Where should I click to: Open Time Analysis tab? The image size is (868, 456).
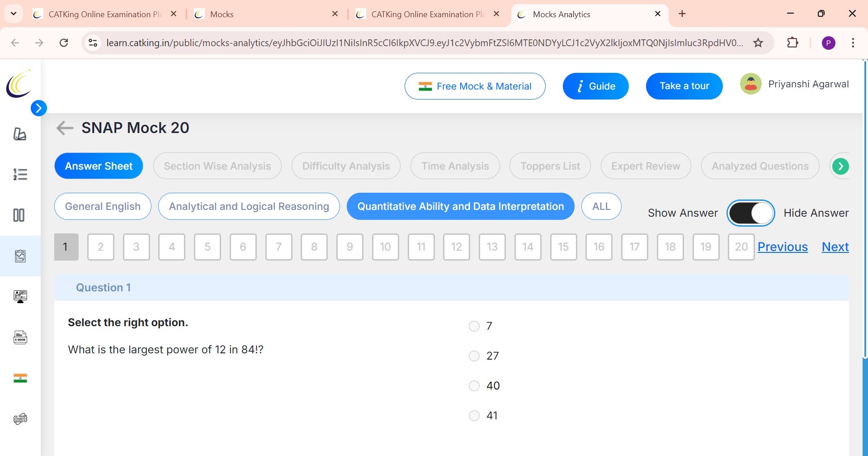[x=455, y=166]
